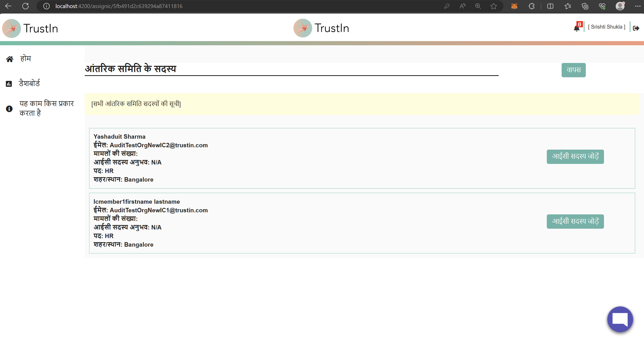
Task: Open the chat widget bubble
Action: coord(620,319)
